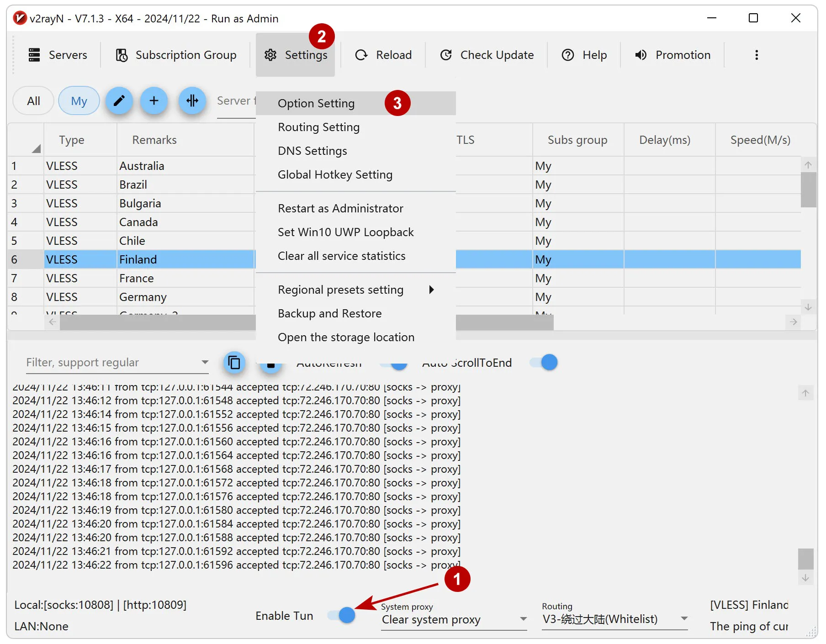Click the Server filter input field
This screenshot has height=644, width=826.
tap(236, 101)
